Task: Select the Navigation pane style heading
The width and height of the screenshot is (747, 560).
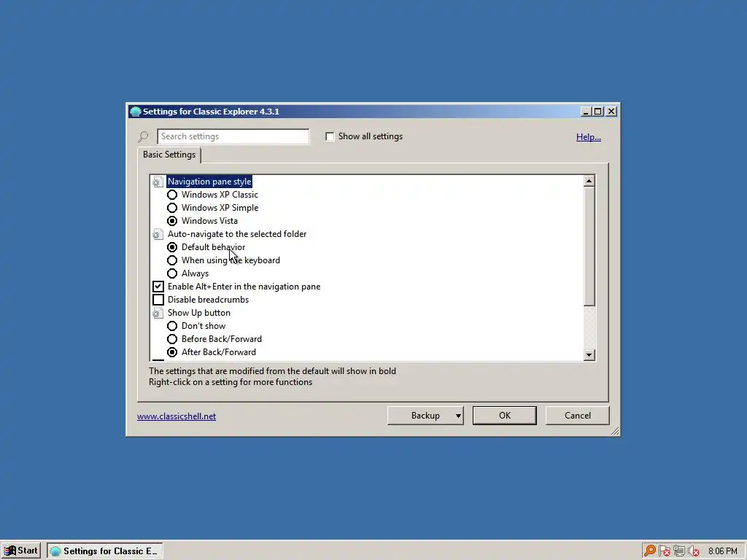Action: click(209, 182)
